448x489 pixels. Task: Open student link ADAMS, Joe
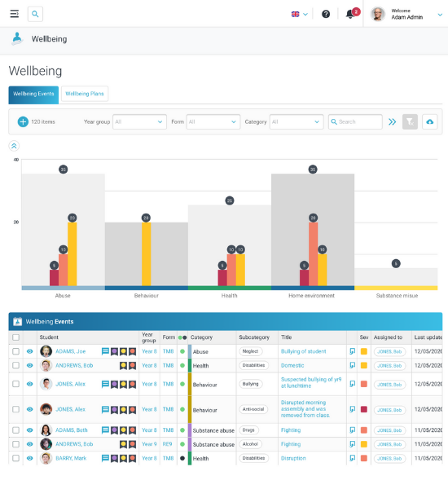pyautogui.click(x=70, y=351)
